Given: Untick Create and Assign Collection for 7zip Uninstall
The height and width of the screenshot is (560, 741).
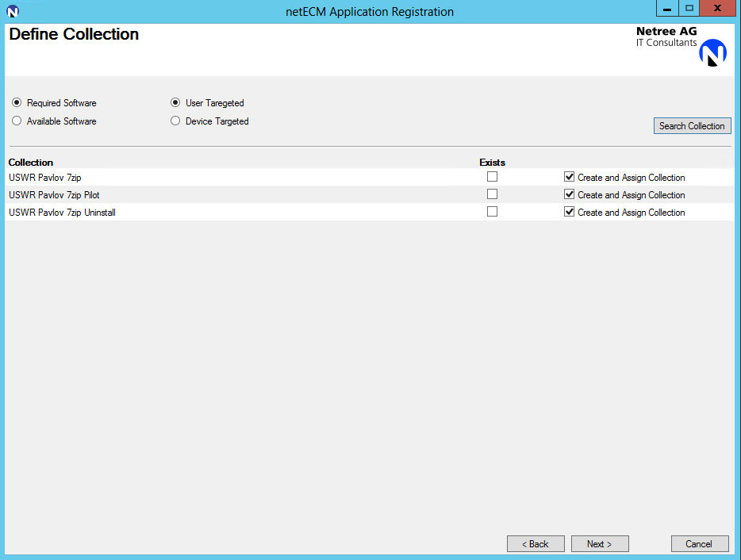Looking at the screenshot, I should [x=569, y=212].
